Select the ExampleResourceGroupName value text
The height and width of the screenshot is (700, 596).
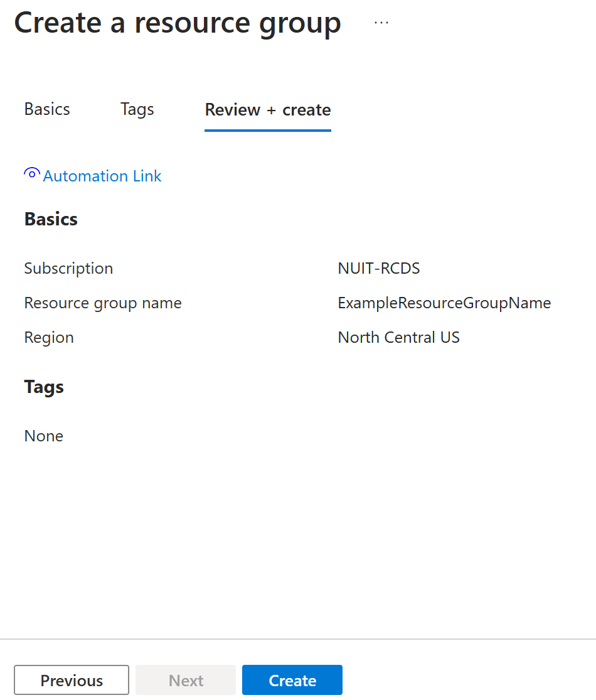[x=444, y=303]
